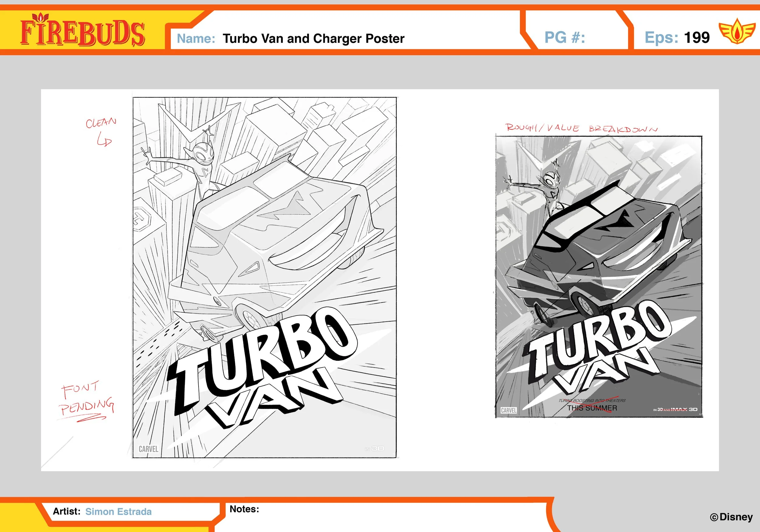Click 'TURBO BOOSTING INTO THEATERS' tagline
The image size is (760, 532).
(x=592, y=401)
